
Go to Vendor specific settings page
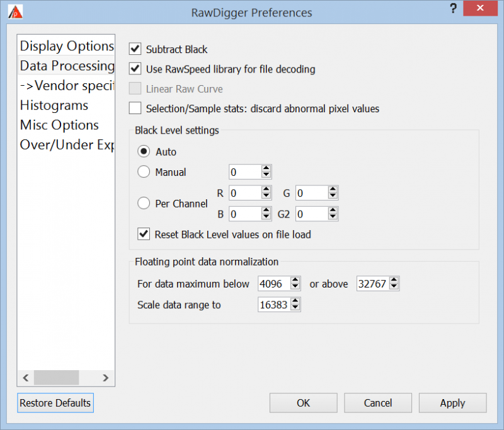(x=67, y=86)
